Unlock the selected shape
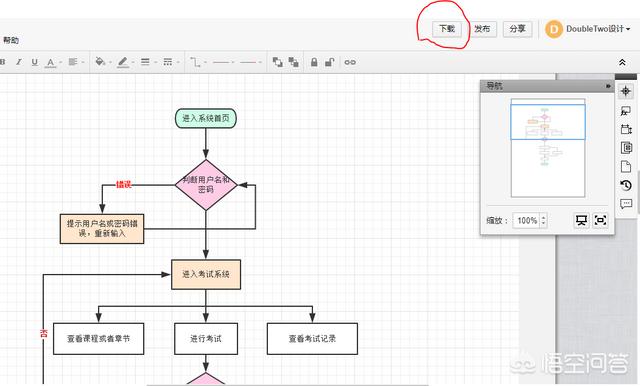The height and width of the screenshot is (386, 640). pyautogui.click(x=329, y=62)
